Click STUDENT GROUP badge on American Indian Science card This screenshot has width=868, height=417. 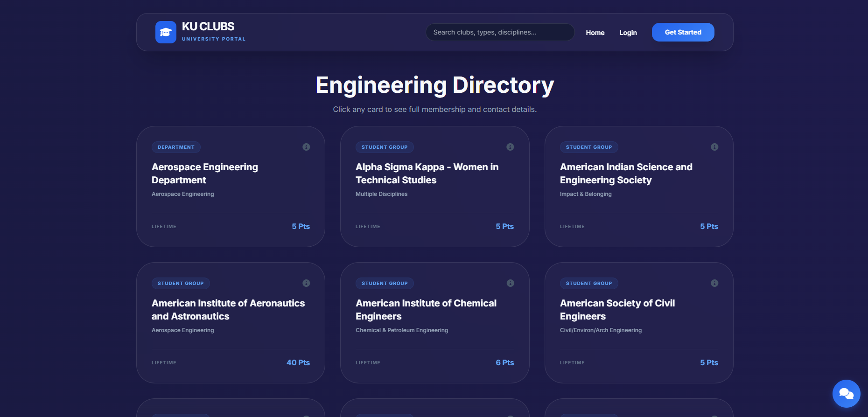(x=589, y=147)
